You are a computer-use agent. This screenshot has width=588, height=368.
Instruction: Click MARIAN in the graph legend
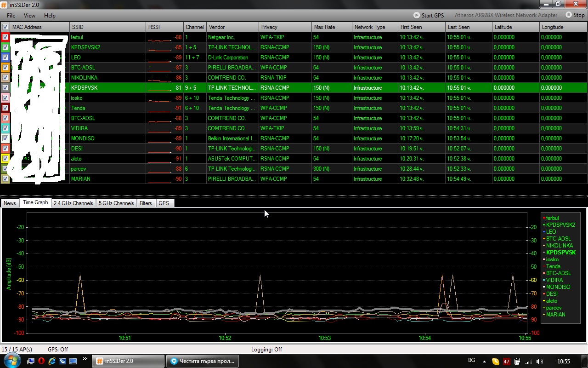coord(556,315)
